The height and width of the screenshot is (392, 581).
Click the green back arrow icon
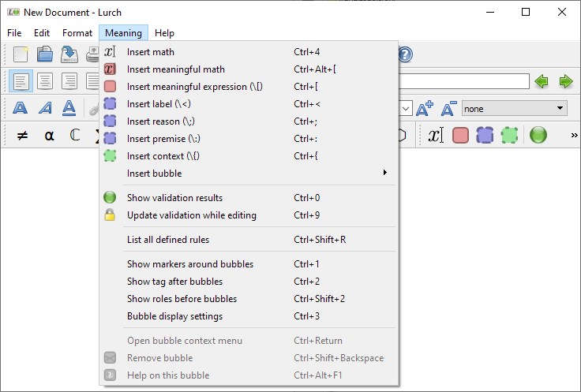pos(542,81)
